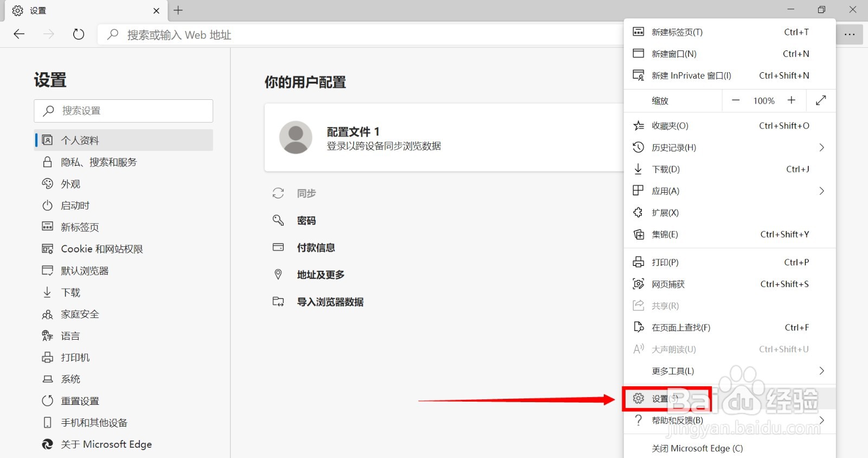Viewport: 868px width, 458px height.
Task: Open 集锦(E) from menu
Action: click(730, 234)
